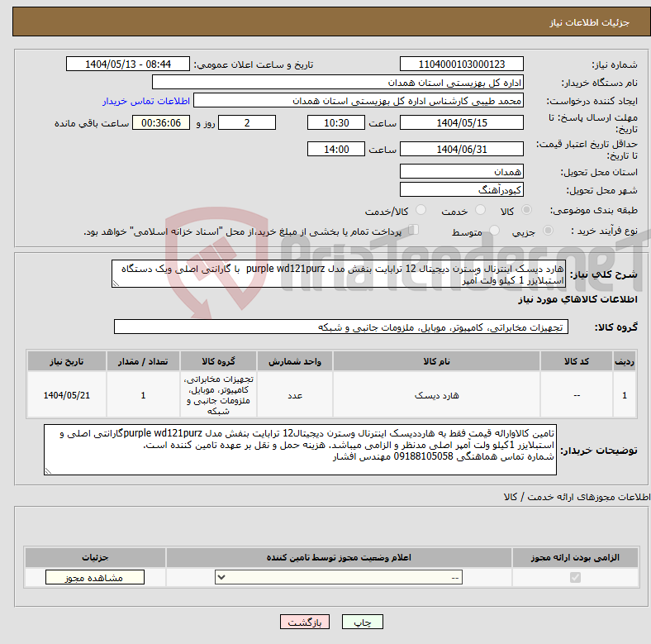Click the گروه کالا column header

pos(218,361)
